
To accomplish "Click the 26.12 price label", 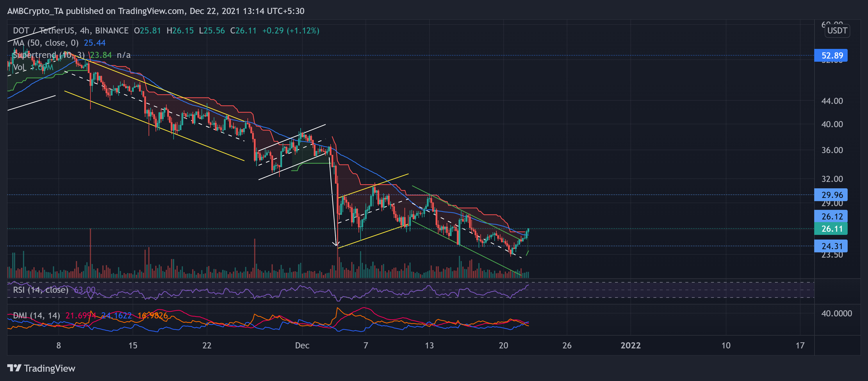I will click(830, 217).
